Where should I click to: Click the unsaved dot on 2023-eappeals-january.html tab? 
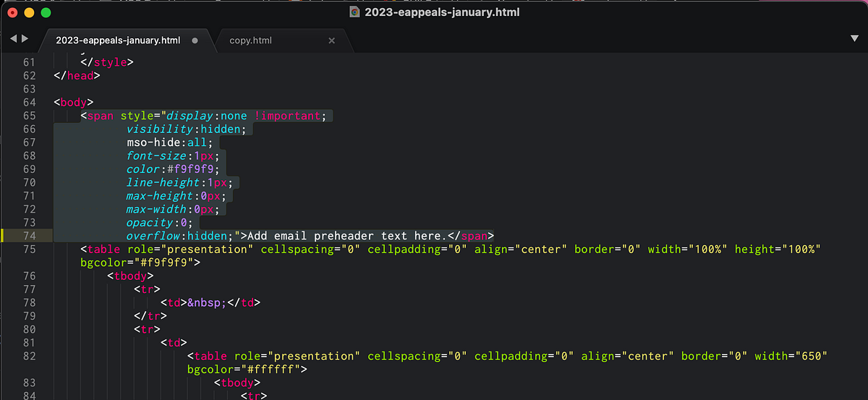point(195,41)
